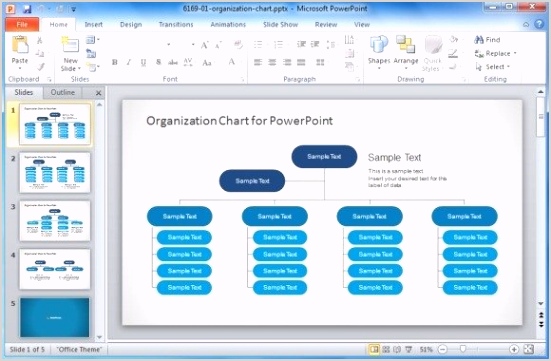The width and height of the screenshot is (551, 361).
Task: Increase list indent level
Action: tap(315, 44)
